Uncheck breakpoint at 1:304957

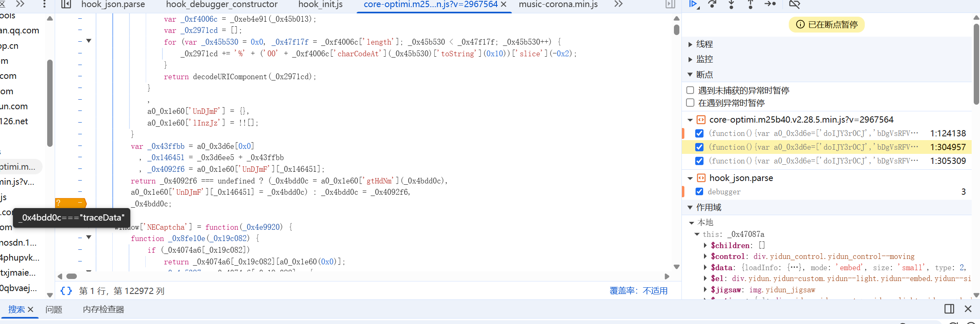tap(699, 147)
